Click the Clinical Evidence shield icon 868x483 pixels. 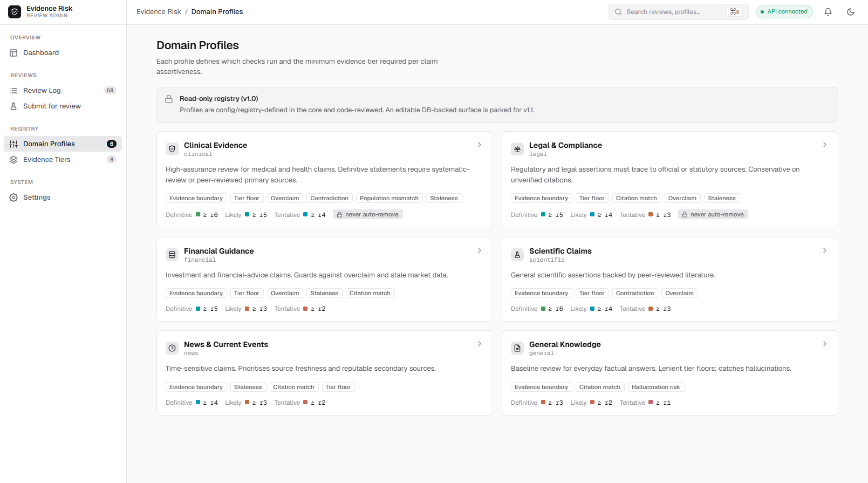click(x=172, y=149)
